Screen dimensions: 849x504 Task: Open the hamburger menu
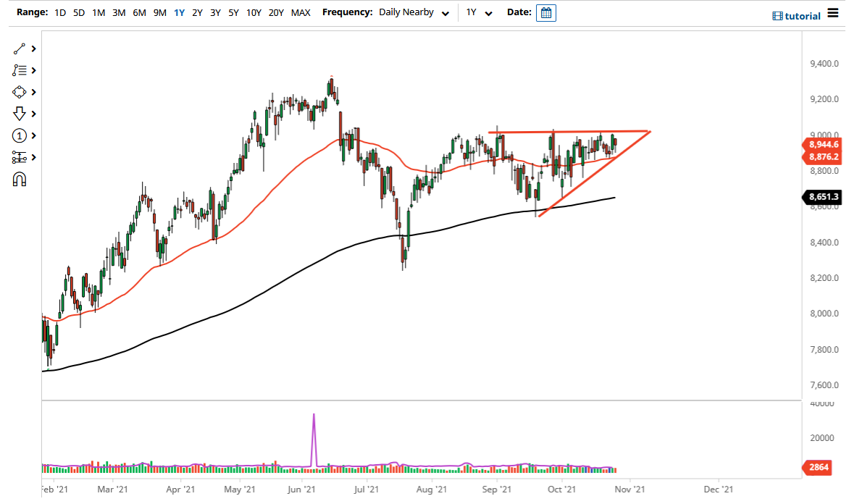pos(833,13)
